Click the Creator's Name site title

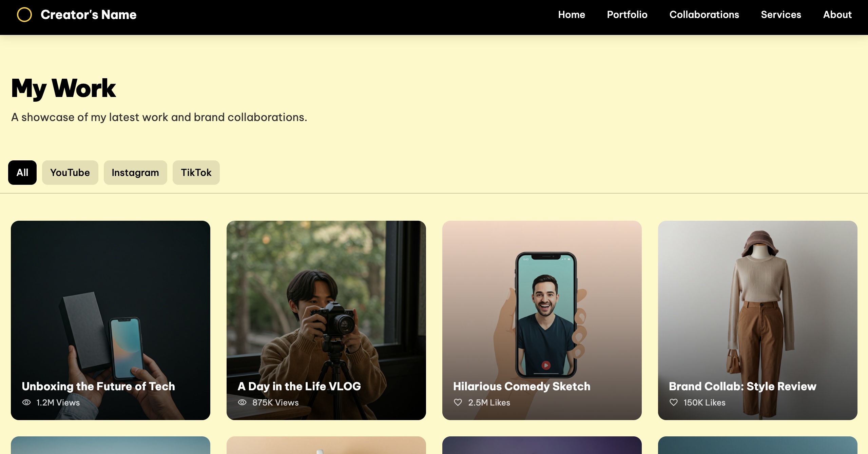[89, 15]
